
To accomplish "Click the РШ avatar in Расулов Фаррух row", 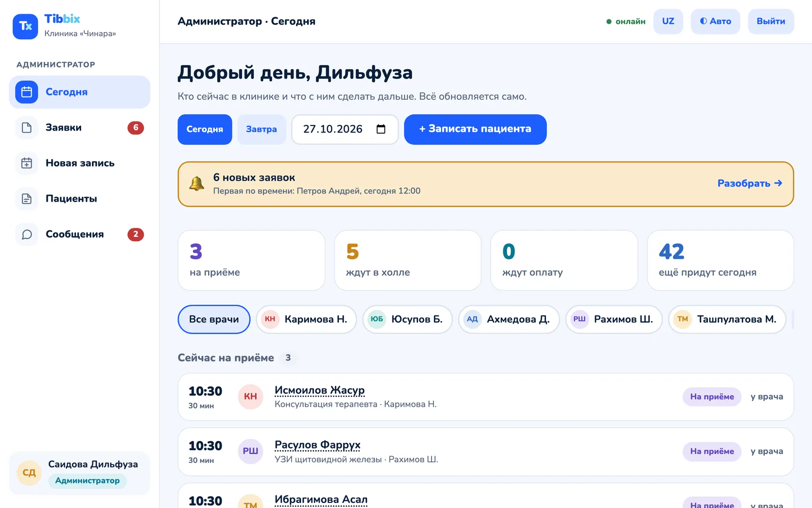I will point(250,451).
